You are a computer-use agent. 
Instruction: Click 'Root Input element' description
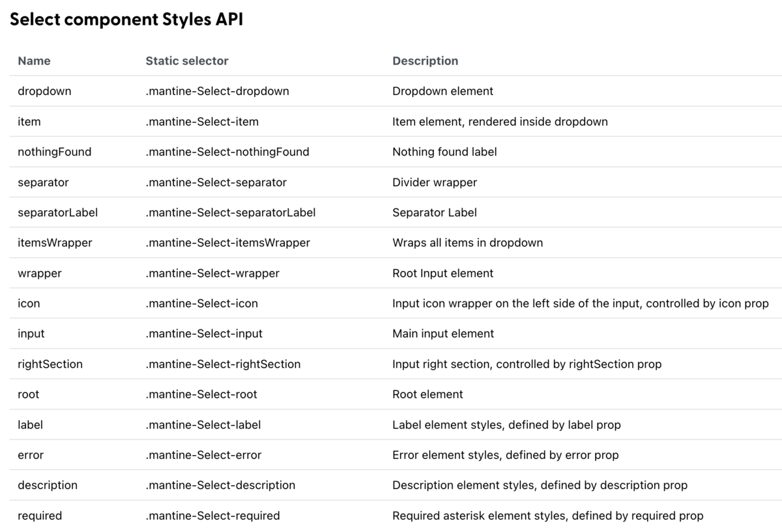tap(443, 273)
